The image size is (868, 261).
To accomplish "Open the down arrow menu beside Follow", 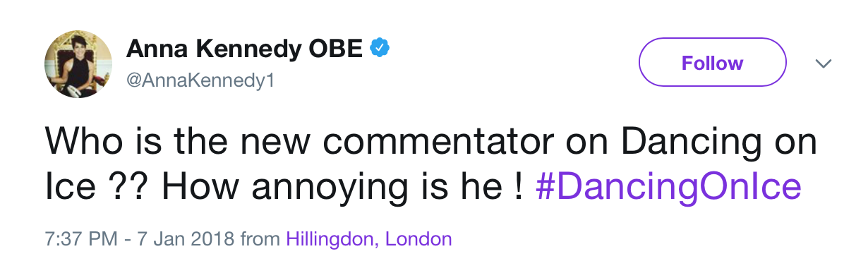I will coord(823,63).
